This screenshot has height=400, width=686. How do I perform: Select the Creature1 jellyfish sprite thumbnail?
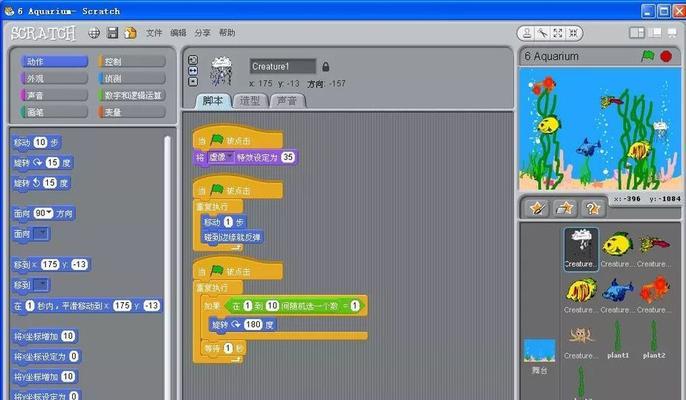[x=581, y=249]
